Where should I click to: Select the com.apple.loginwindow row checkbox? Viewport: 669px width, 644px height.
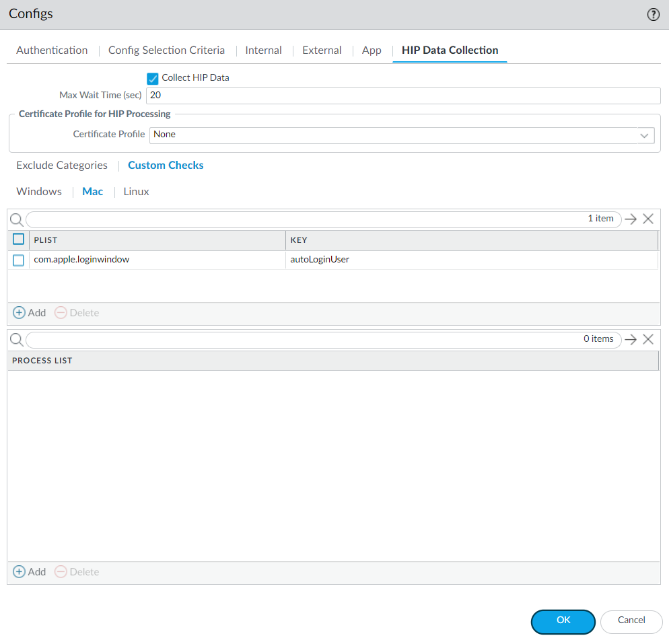(x=19, y=260)
